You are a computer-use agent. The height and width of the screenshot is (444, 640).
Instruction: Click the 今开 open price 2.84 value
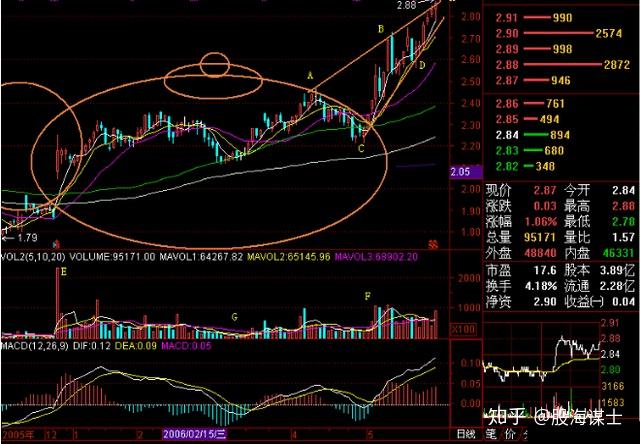(x=623, y=190)
